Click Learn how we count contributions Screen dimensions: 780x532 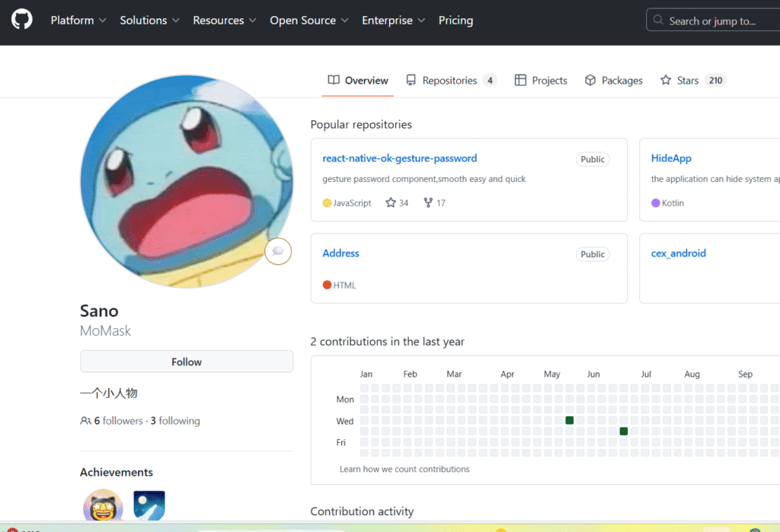click(404, 469)
